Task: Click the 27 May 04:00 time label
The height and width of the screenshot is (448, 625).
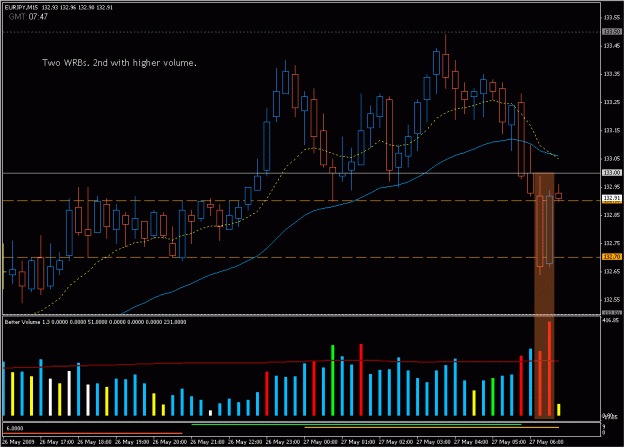Action: [x=470, y=442]
